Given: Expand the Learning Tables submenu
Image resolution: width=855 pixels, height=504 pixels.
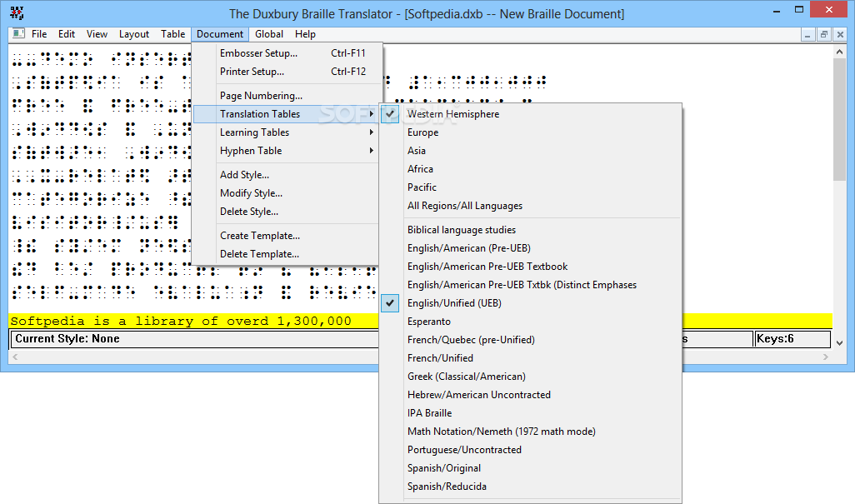Looking at the screenshot, I should point(287,132).
